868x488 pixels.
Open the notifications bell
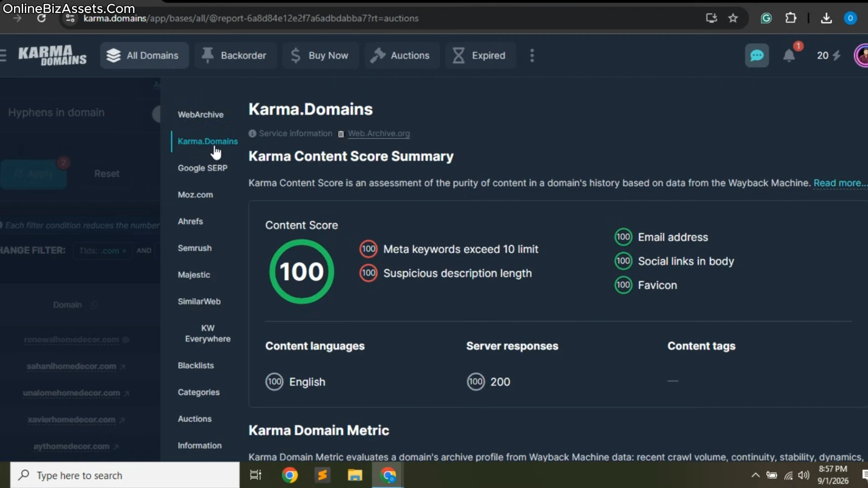pyautogui.click(x=789, y=56)
